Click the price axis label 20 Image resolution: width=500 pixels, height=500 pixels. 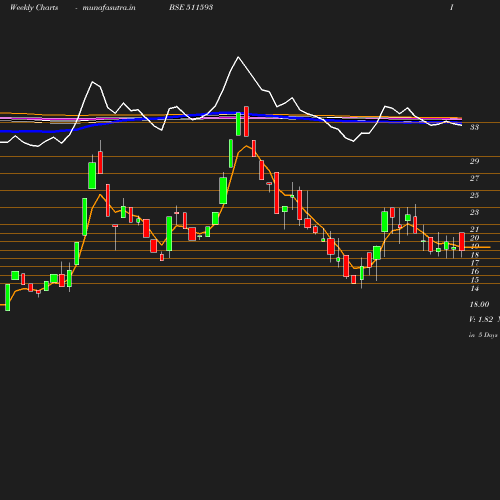(x=474, y=238)
